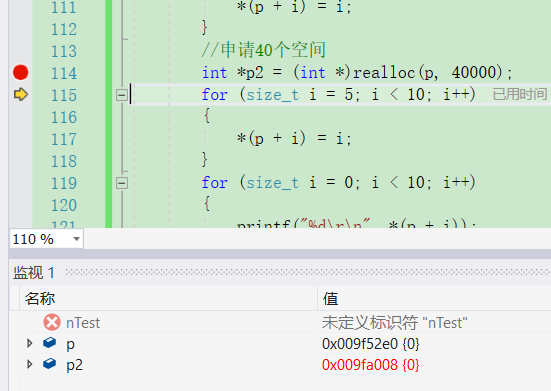
Task: Collapse the for loop at line 115
Action: click(122, 95)
